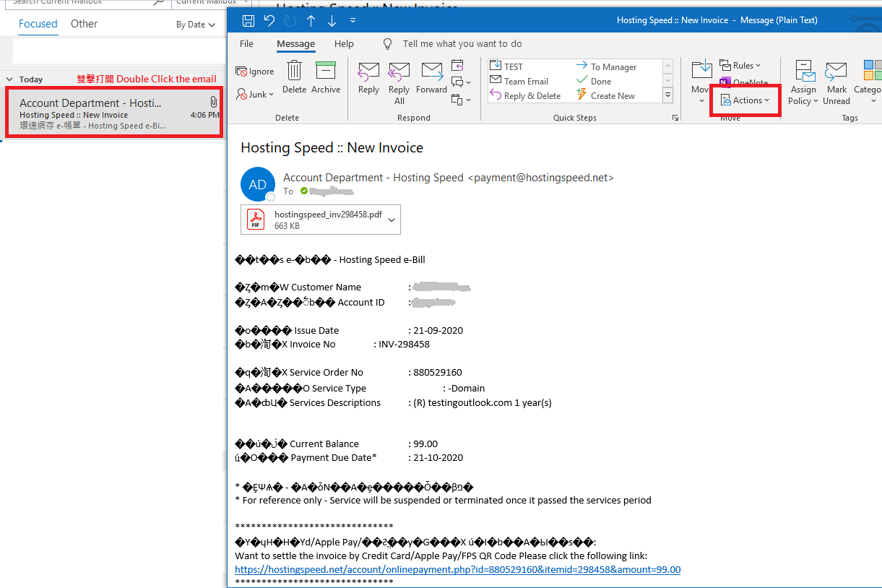
Task: Click the issue date 21-09-2020
Action: click(x=438, y=330)
